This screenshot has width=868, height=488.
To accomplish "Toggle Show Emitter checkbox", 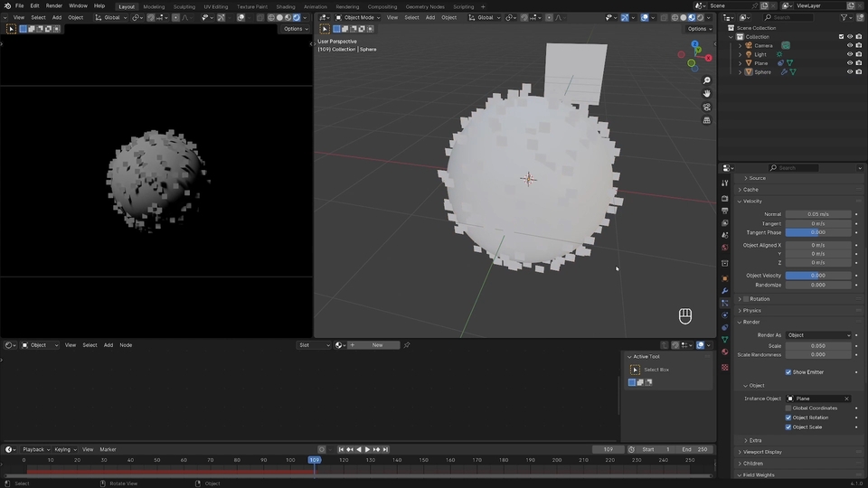I will click(x=788, y=372).
